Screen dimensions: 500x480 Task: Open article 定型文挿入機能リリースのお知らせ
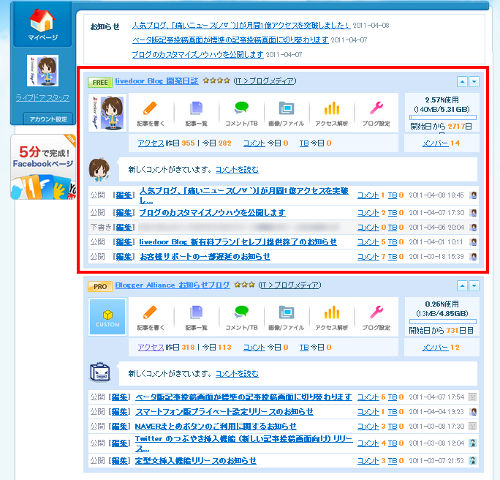[x=196, y=461]
